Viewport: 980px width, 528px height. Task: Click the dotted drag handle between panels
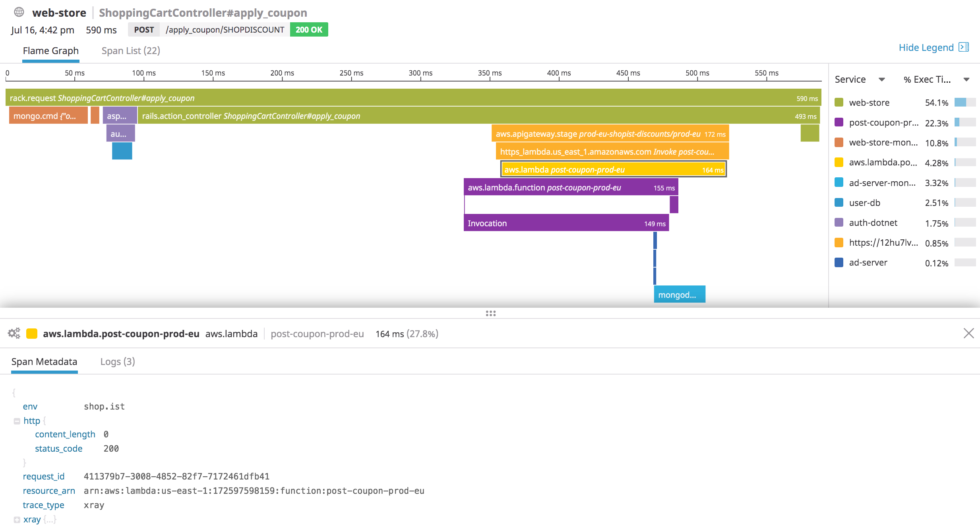pos(491,314)
